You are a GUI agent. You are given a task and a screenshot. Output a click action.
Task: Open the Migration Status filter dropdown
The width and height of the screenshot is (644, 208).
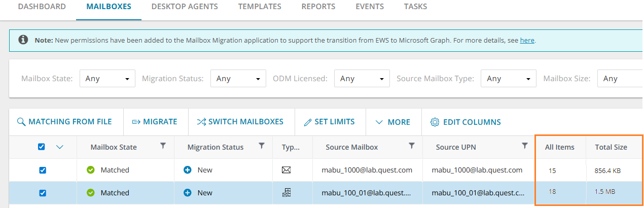[238, 79]
